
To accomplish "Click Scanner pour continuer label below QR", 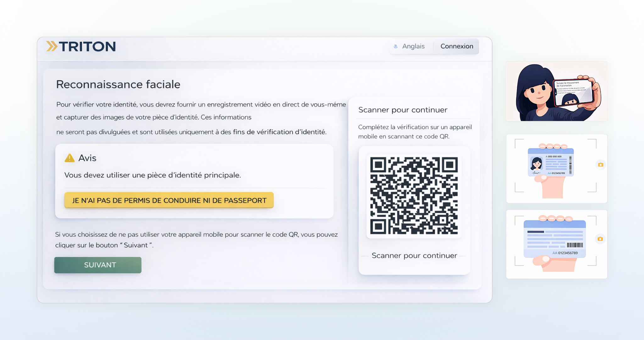I will click(x=414, y=255).
